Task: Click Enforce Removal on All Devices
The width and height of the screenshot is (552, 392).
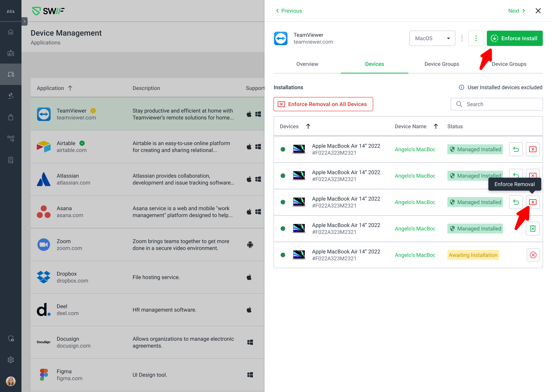Action: coord(323,104)
